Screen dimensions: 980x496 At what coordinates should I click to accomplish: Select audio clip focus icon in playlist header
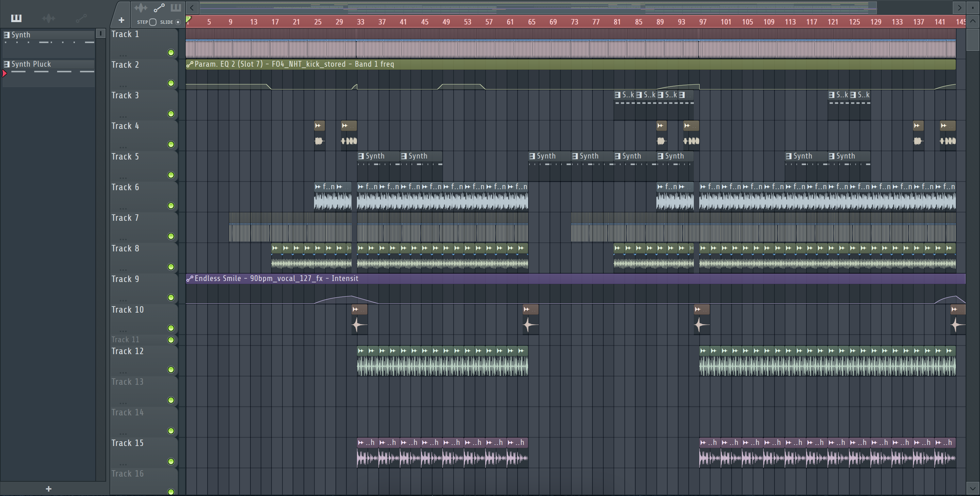(141, 7)
